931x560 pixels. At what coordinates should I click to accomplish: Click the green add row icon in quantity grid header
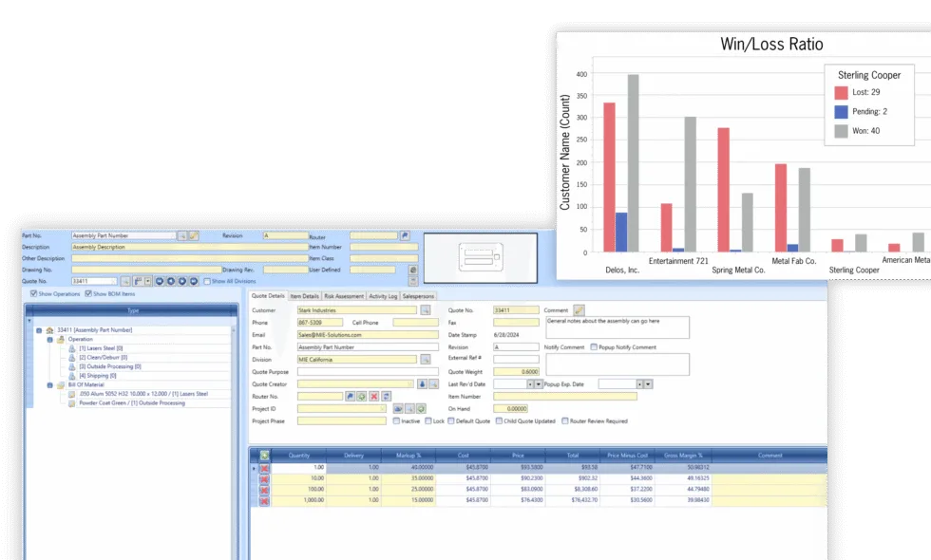coord(265,455)
